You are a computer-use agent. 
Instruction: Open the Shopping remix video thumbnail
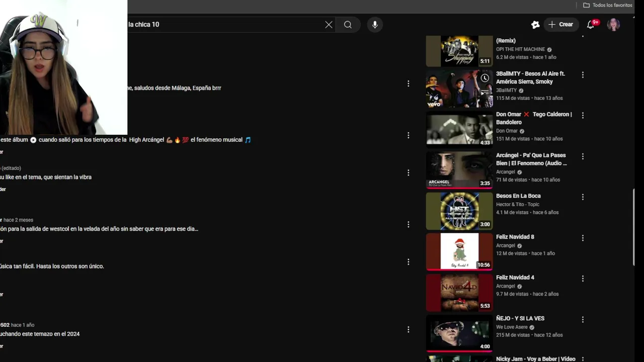[459, 51]
